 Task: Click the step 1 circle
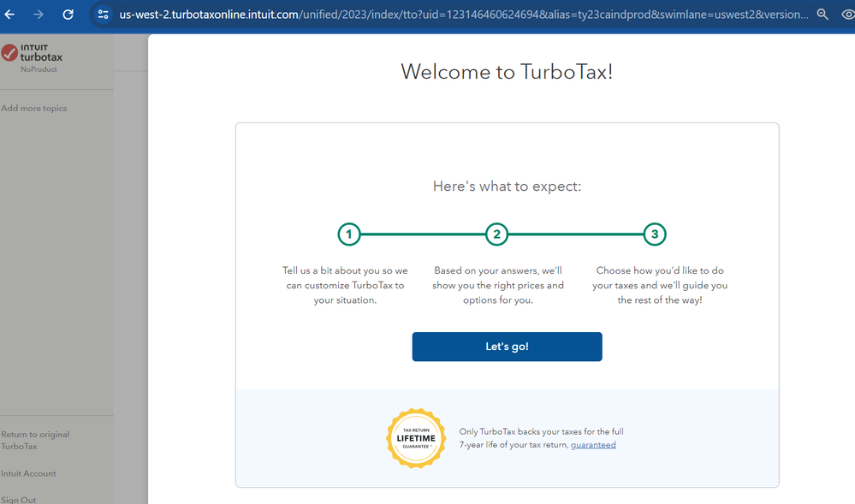coord(349,234)
